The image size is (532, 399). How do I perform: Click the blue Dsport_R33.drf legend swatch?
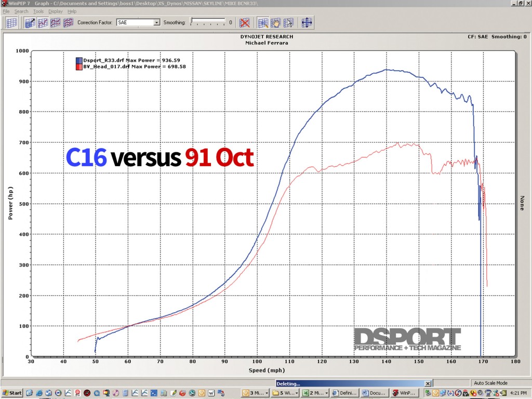point(79,60)
